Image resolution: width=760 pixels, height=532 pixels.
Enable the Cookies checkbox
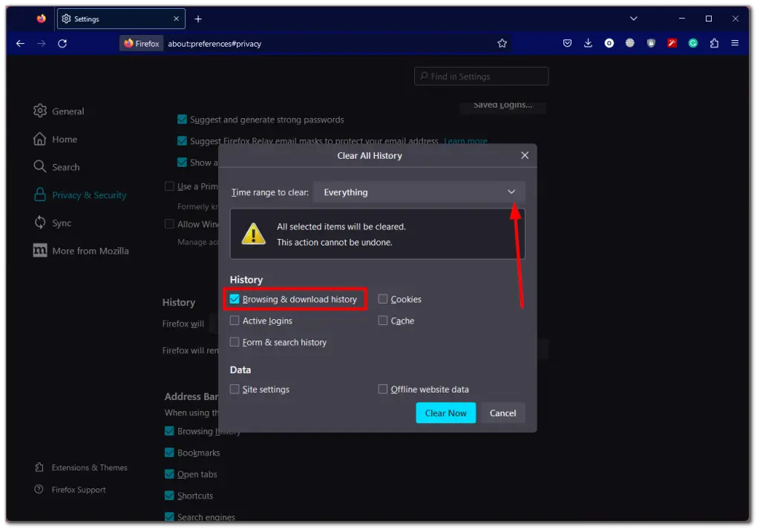click(382, 298)
